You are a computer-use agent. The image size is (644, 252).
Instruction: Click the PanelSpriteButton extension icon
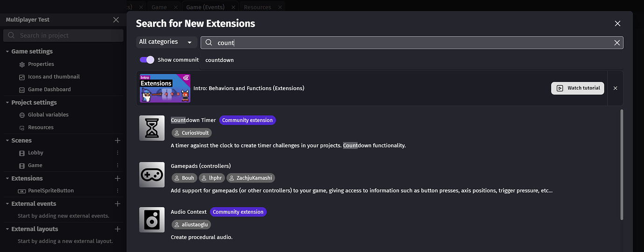(x=22, y=191)
